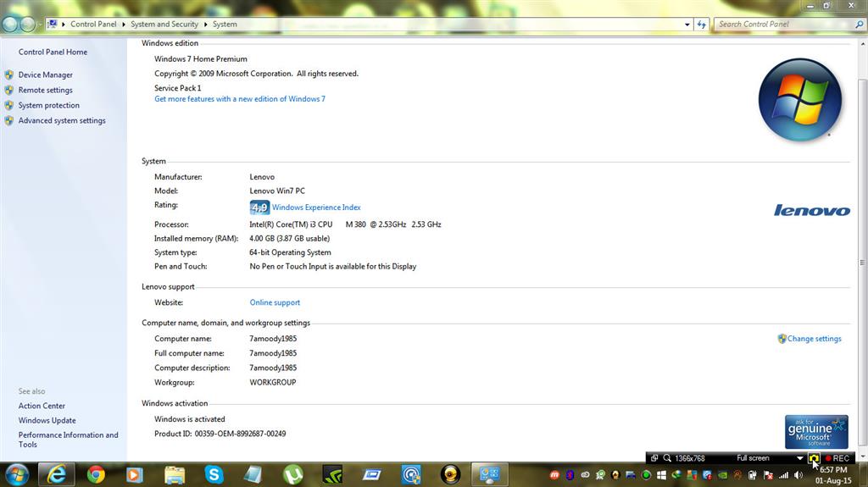Click the small arrow right of REC
The width and height of the screenshot is (868, 487).
pyautogui.click(x=861, y=457)
